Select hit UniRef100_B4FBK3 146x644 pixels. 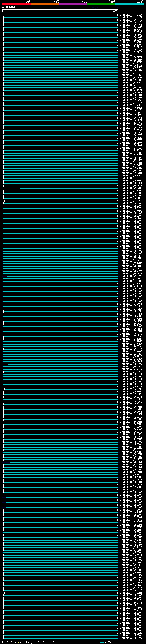[x=131, y=75]
